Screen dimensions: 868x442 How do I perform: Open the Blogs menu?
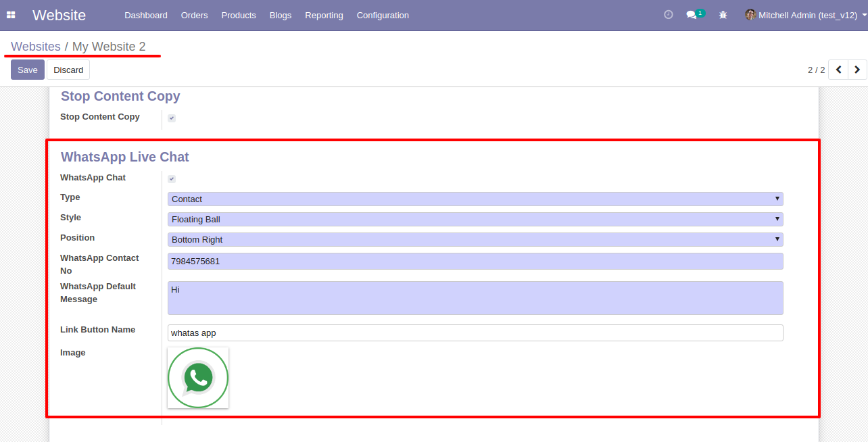(281, 15)
